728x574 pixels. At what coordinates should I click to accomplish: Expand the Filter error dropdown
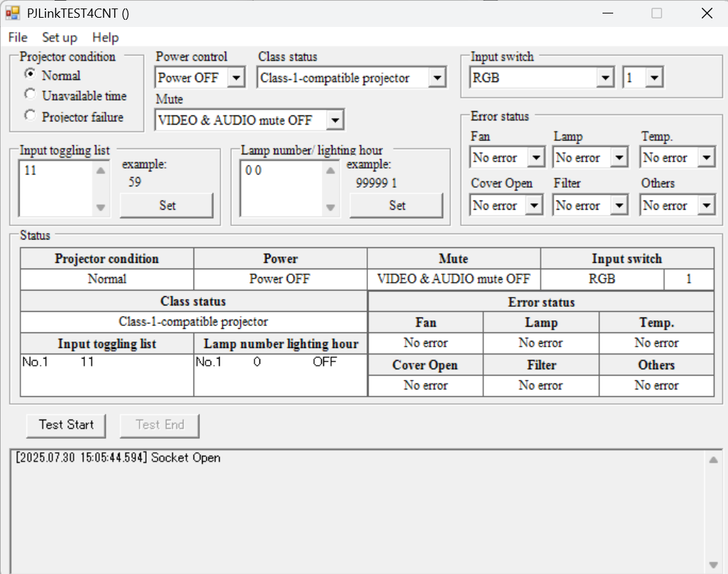click(x=619, y=205)
